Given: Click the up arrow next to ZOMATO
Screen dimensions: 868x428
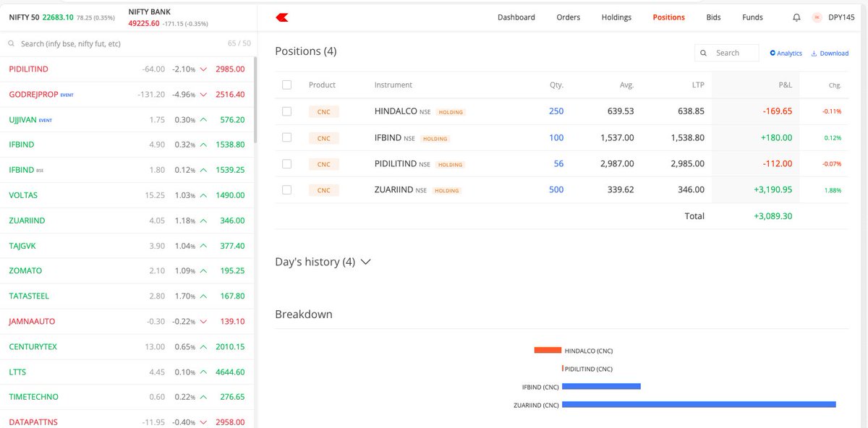Looking at the screenshot, I should 203,270.
